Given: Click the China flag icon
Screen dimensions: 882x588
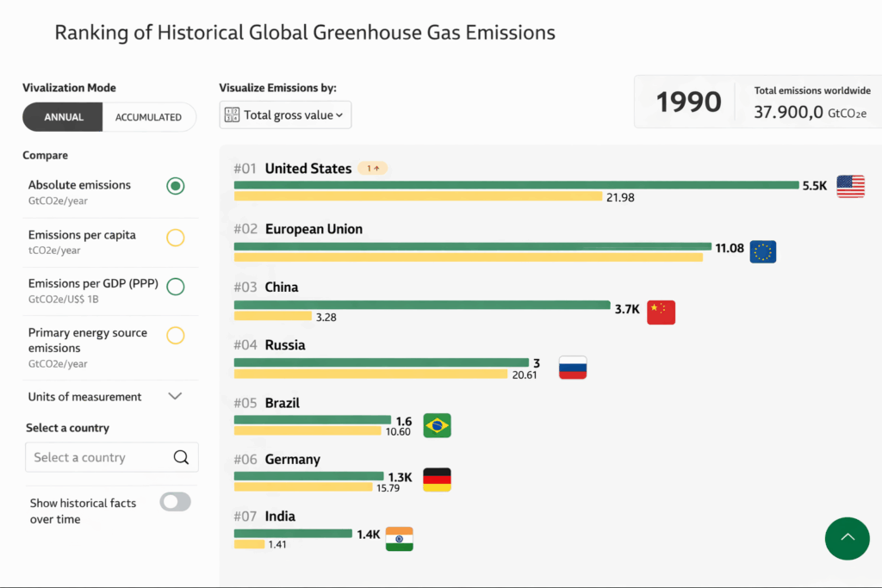Looking at the screenshot, I should tap(661, 313).
